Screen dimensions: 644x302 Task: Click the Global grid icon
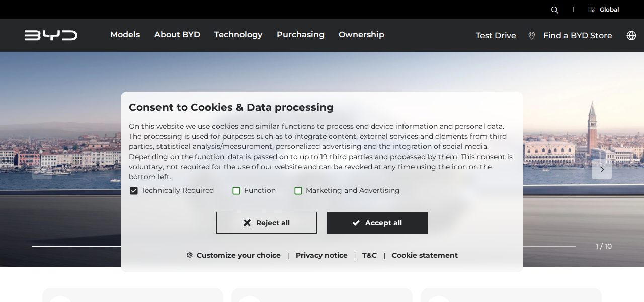591,10
